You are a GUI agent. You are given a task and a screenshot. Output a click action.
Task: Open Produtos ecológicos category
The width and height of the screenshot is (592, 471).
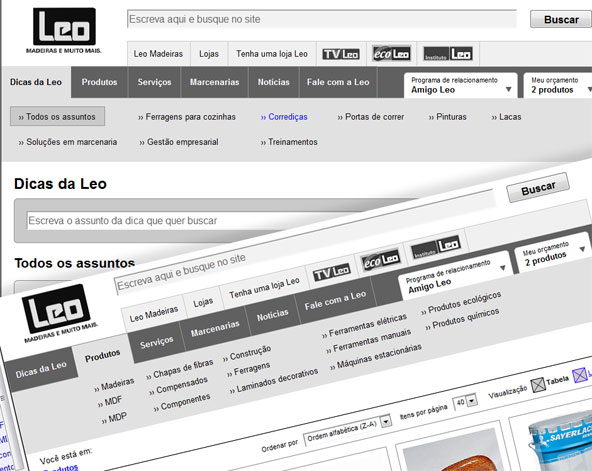coord(461,303)
